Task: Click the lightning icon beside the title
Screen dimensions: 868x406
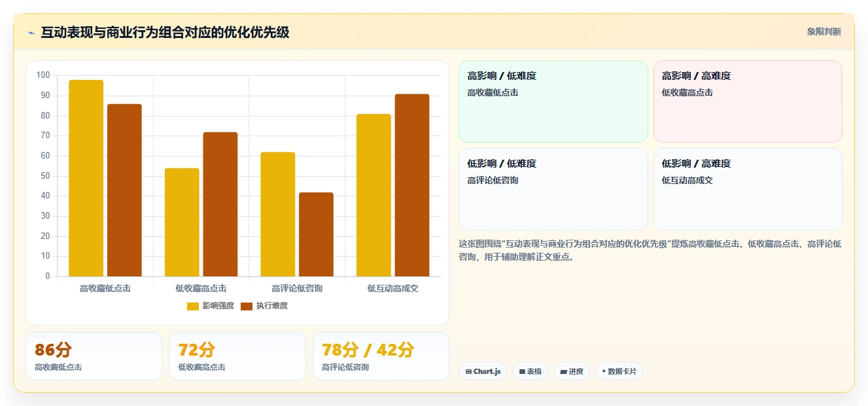Action: pyautogui.click(x=31, y=33)
